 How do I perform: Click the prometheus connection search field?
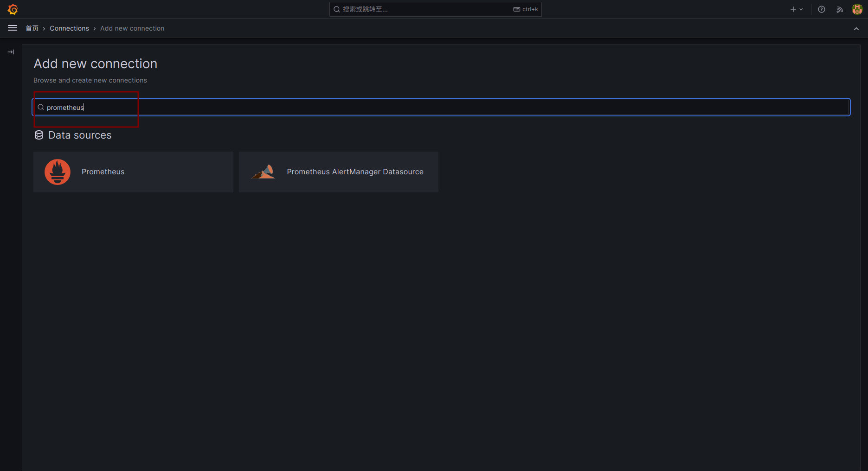pyautogui.click(x=441, y=108)
